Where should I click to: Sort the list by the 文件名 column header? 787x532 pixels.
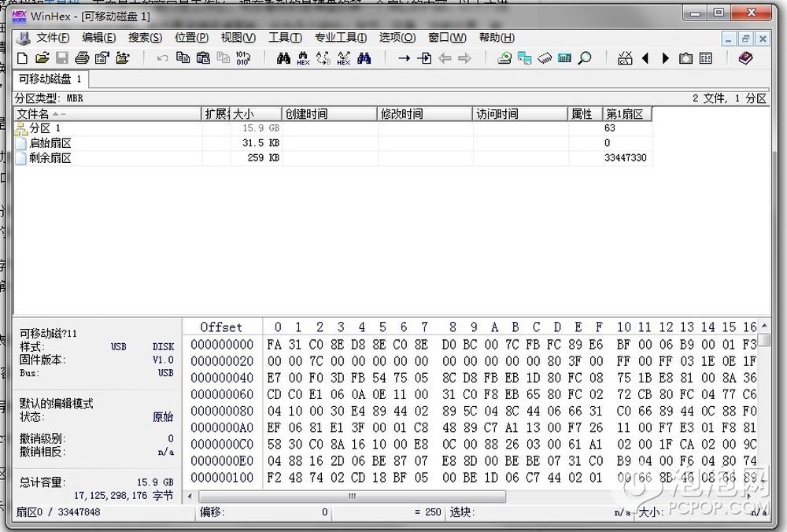[x=107, y=114]
